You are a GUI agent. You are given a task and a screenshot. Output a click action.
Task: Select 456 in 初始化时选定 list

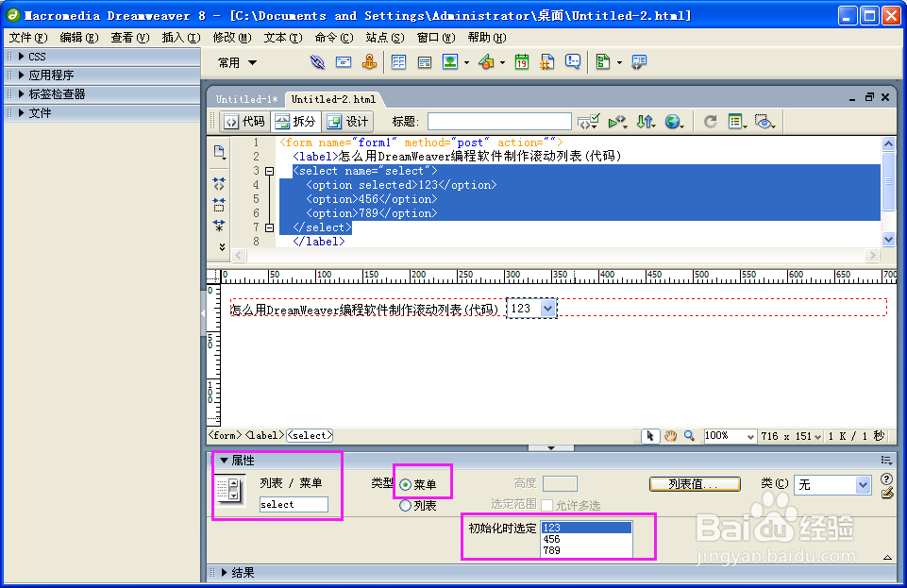tap(586, 539)
